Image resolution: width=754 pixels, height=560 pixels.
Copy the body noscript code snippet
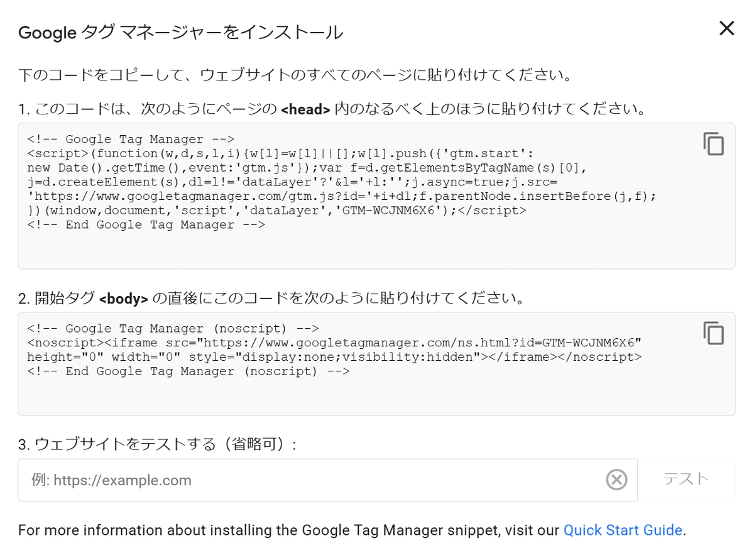[x=713, y=333]
